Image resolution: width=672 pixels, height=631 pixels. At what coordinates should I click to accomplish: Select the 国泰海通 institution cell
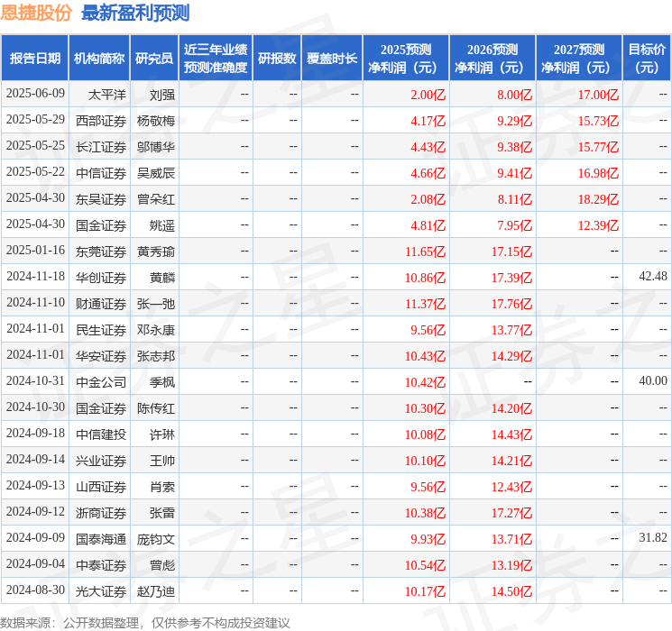(101, 538)
